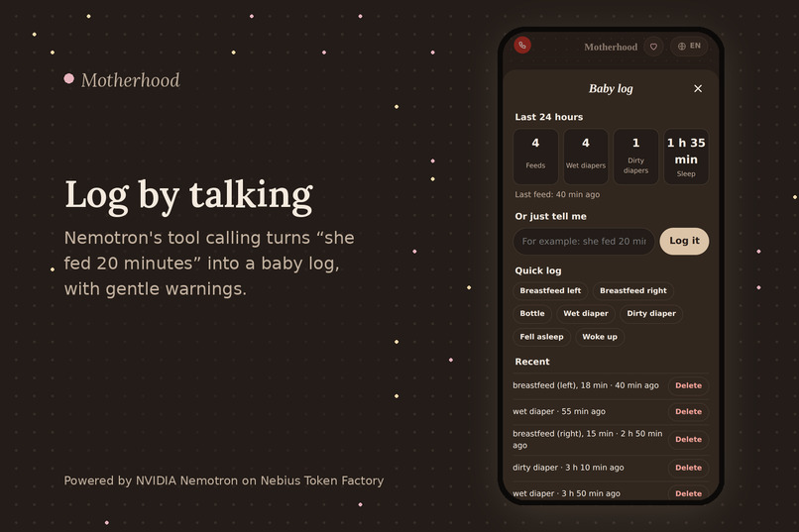Click the "Recent" heading
The image size is (799, 532).
click(532, 362)
